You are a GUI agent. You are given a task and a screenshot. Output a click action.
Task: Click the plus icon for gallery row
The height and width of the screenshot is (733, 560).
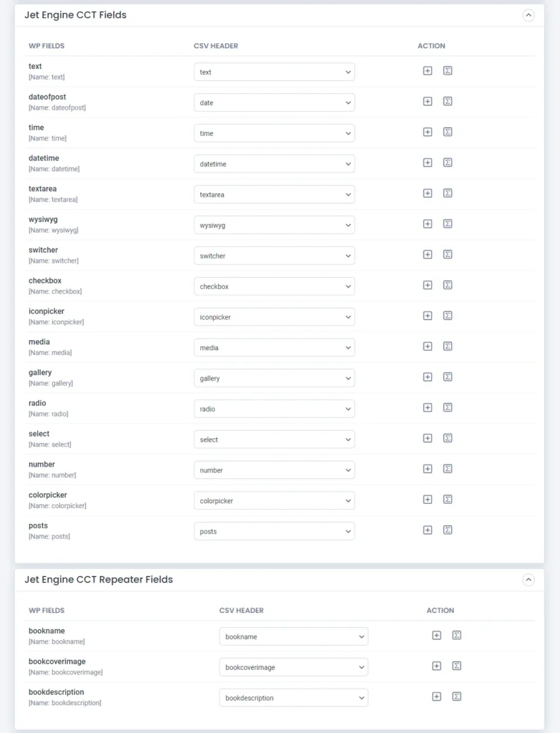428,377
